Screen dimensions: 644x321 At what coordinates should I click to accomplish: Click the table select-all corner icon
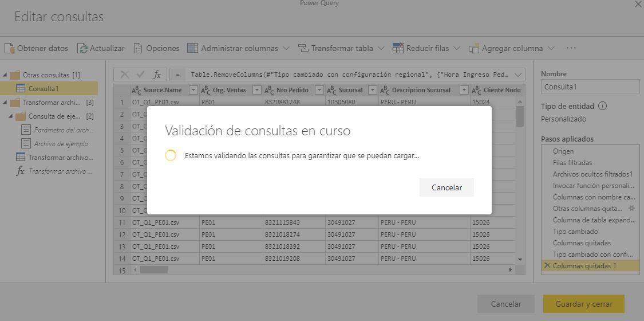tap(121, 90)
